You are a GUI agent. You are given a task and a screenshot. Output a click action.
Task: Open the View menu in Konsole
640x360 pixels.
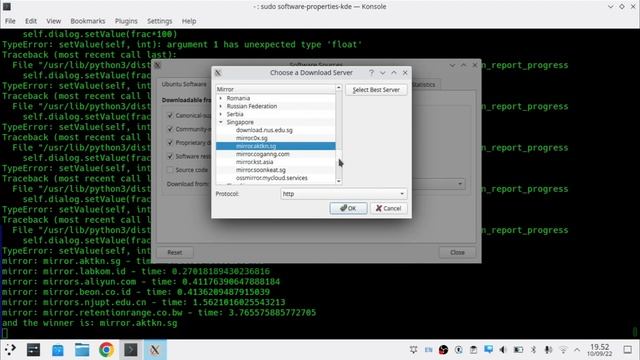pos(53,21)
